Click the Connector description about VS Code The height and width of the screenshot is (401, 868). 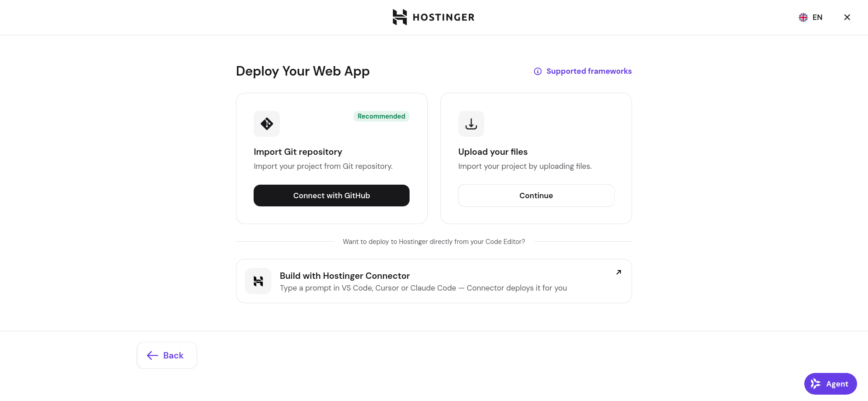tap(423, 288)
